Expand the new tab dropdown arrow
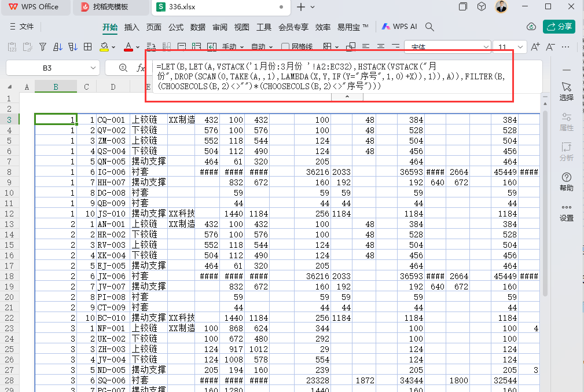Viewport: 584px width, 392px height. (x=313, y=7)
